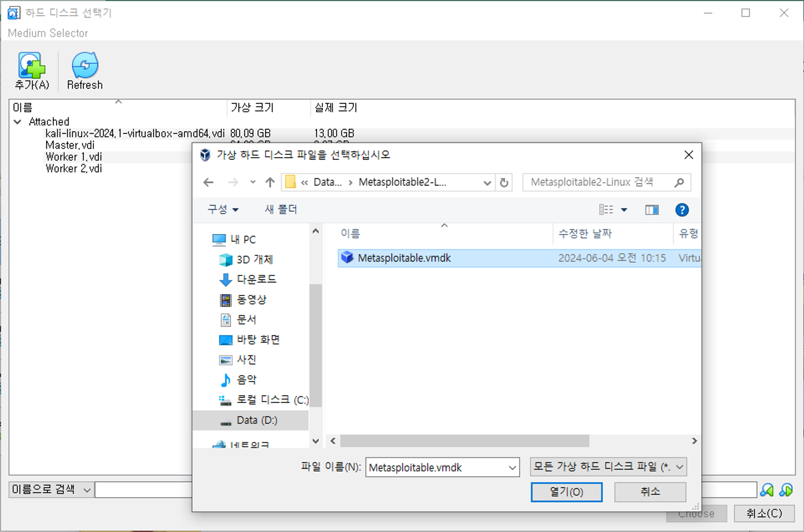Click Metasploitable2-L... breadcrumb segment
Viewport: 804px width, 532px height.
click(x=402, y=182)
